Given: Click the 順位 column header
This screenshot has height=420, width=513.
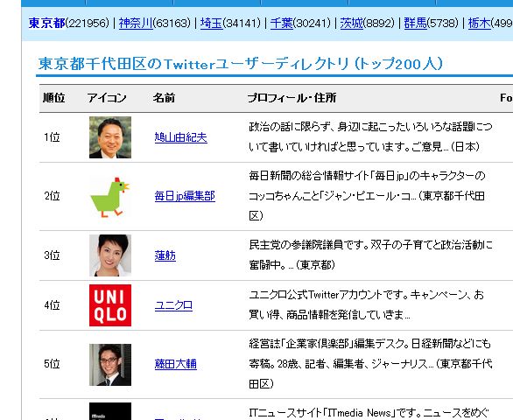Looking at the screenshot, I should click(54, 98).
